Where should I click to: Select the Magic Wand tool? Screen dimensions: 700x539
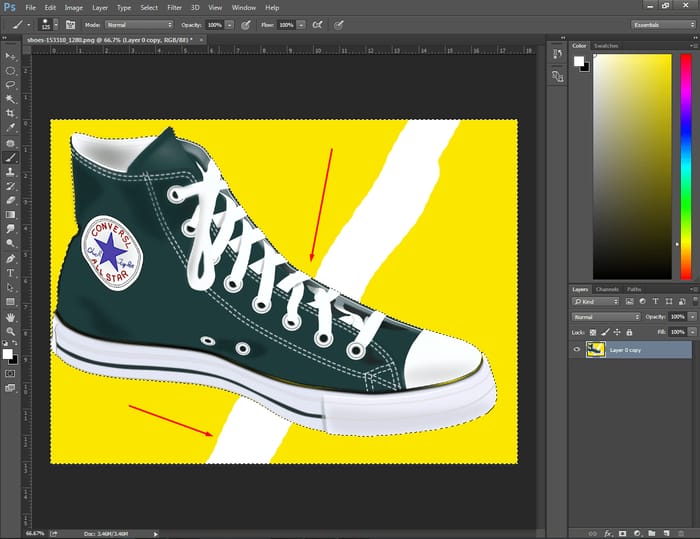pyautogui.click(x=10, y=99)
